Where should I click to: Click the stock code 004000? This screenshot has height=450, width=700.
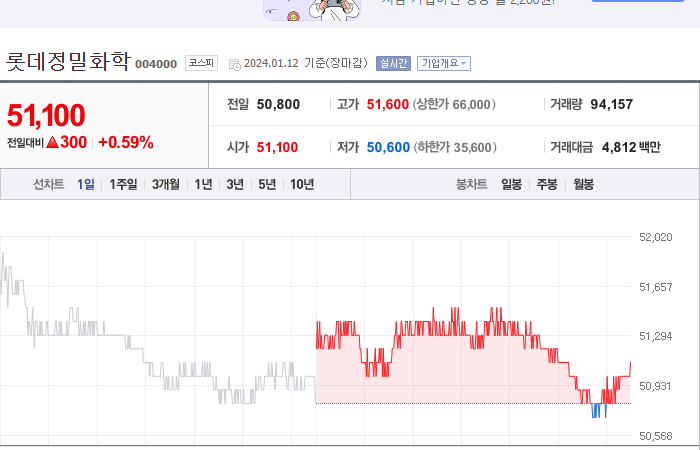(156, 64)
